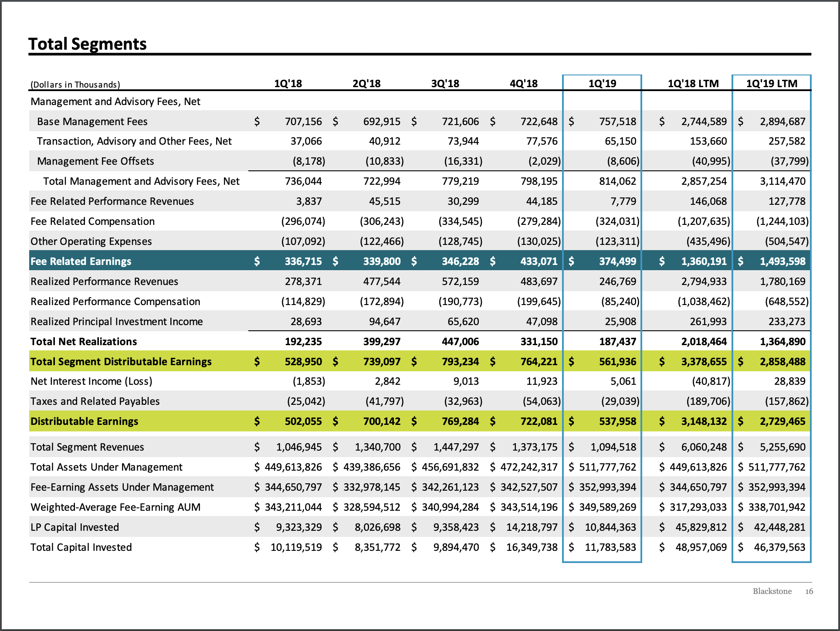Viewport: 840px width, 631px height.
Task: Click the Dollars in Thousands note
Action: pyautogui.click(x=75, y=85)
